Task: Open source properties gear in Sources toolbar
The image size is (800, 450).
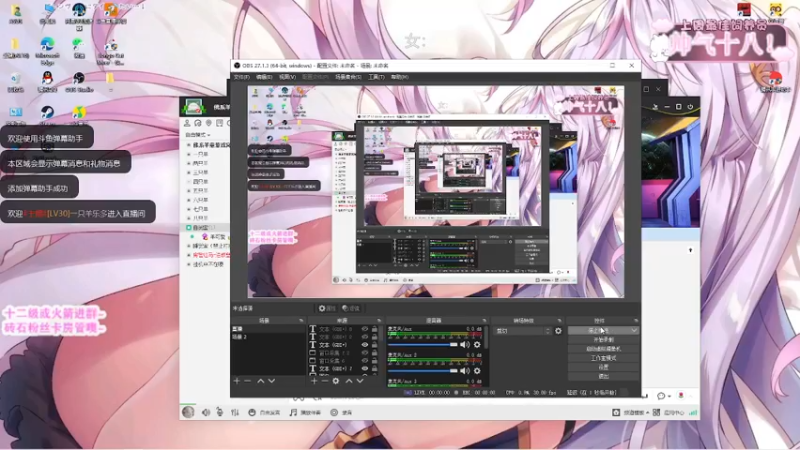Action: tap(336, 381)
